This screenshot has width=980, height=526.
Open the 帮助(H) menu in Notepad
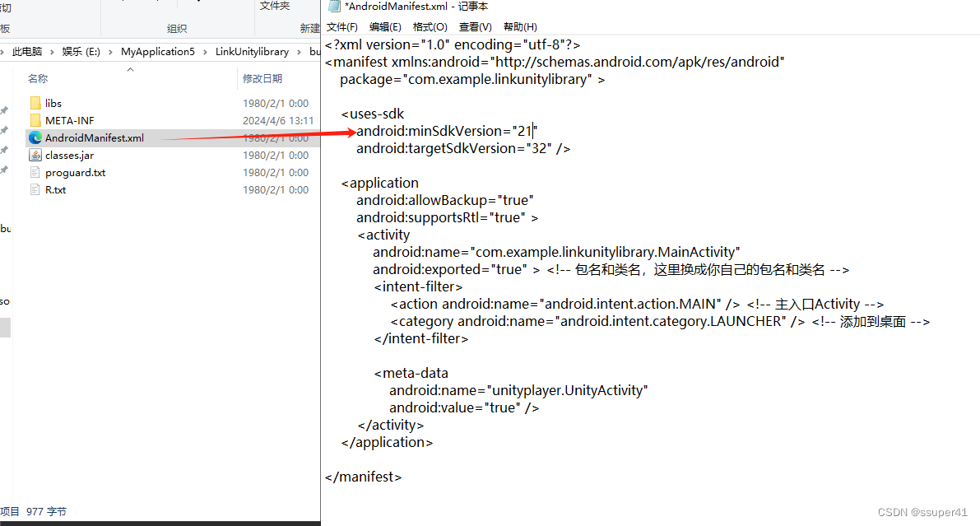point(520,27)
